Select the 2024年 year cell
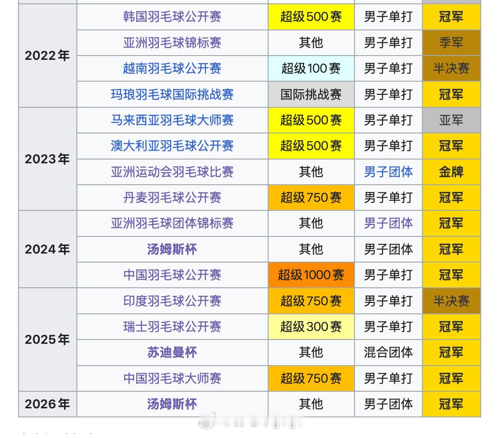 point(47,249)
